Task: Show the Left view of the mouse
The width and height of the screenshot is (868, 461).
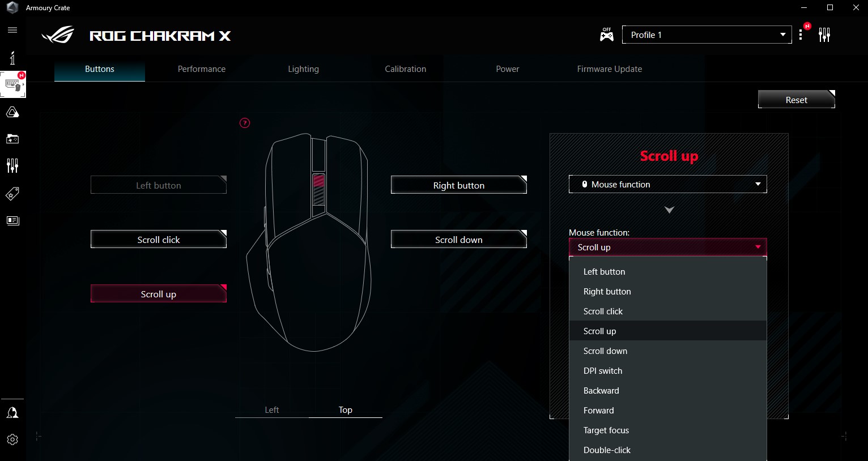Action: (x=272, y=409)
